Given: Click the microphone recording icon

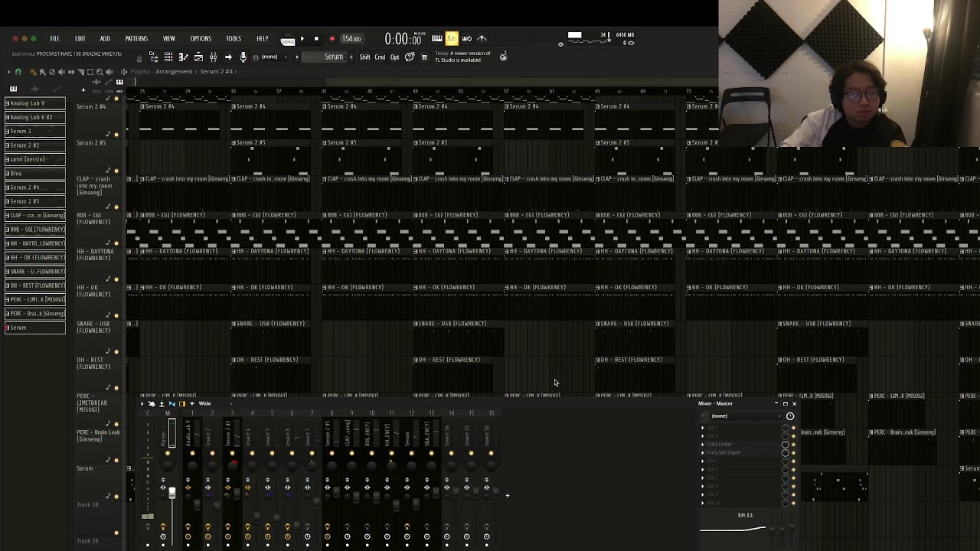Looking at the screenshot, I should pyautogui.click(x=243, y=57).
